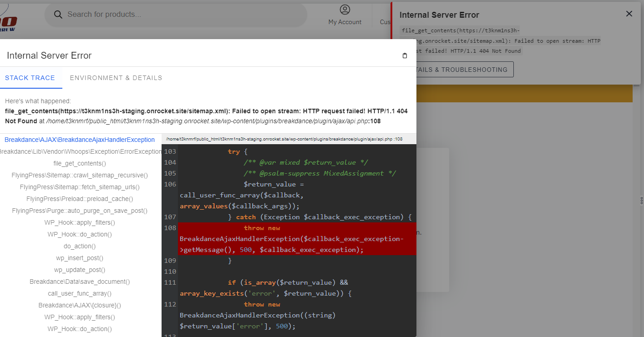644x337 pixels.
Task: Select the crawl_sitemap_recursive() stack frame
Action: pyautogui.click(x=79, y=175)
